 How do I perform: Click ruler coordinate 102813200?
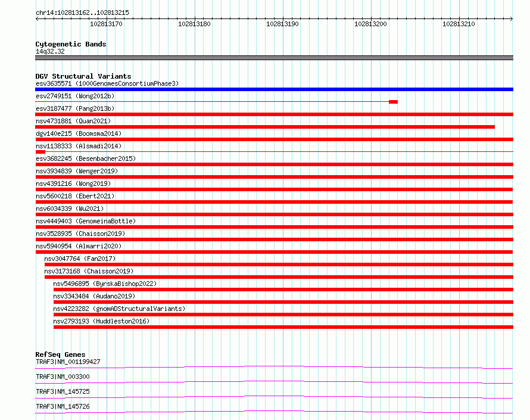point(370,24)
